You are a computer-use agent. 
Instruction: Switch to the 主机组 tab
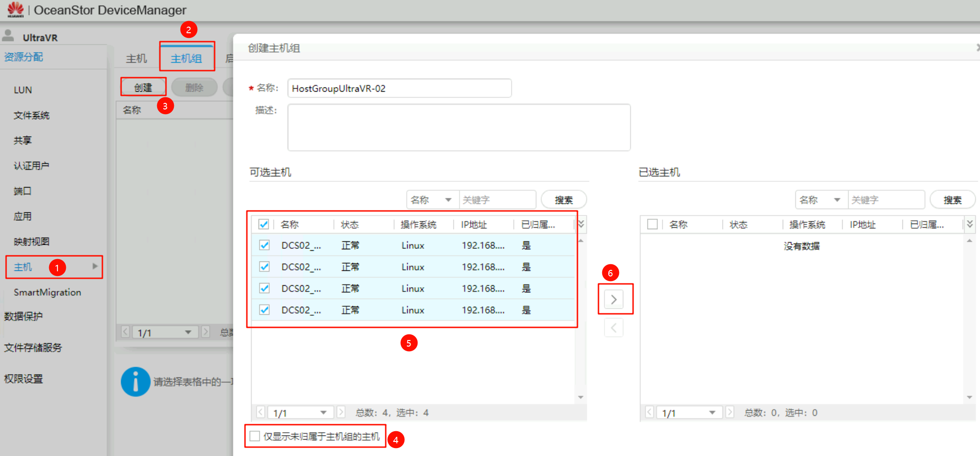[186, 58]
